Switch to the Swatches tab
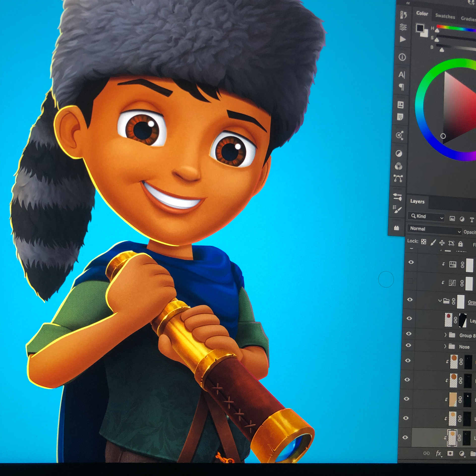The height and width of the screenshot is (476, 476). click(445, 16)
